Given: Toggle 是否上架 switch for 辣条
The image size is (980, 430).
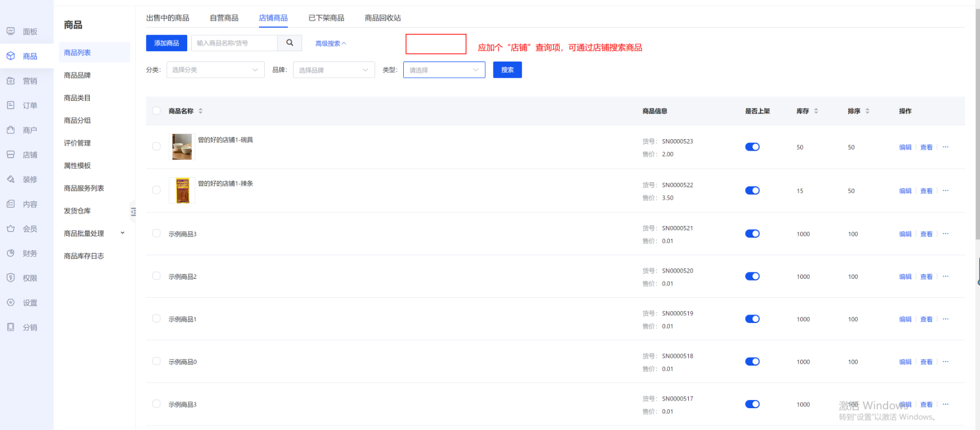Looking at the screenshot, I should tap(753, 191).
